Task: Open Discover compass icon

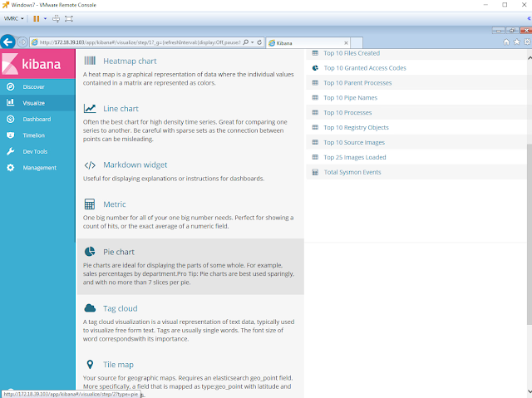Action: point(11,86)
